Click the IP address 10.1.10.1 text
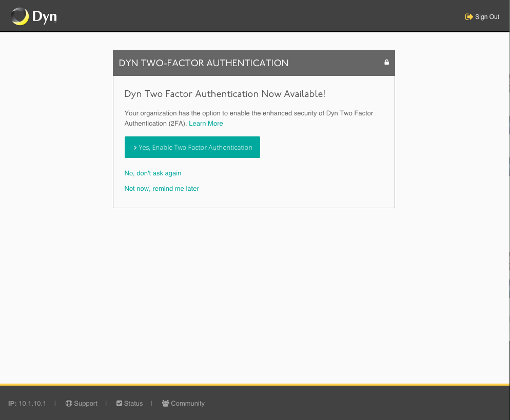The height and width of the screenshot is (420, 510). (x=32, y=404)
